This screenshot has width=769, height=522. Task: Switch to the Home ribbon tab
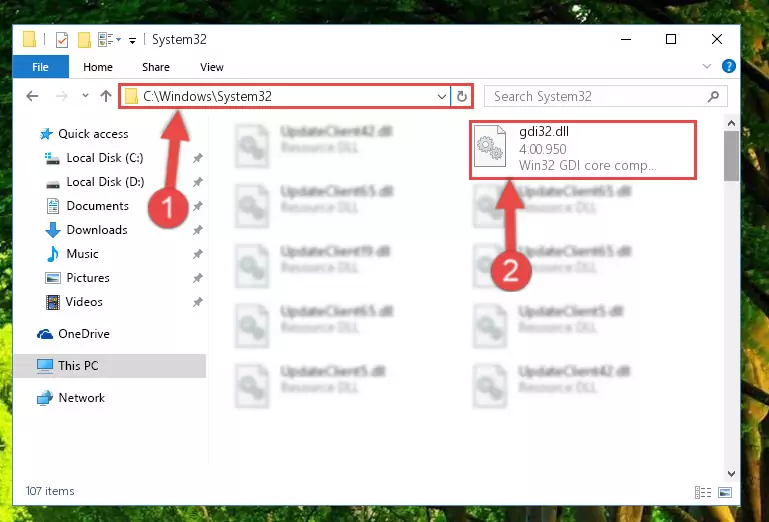coord(98,67)
